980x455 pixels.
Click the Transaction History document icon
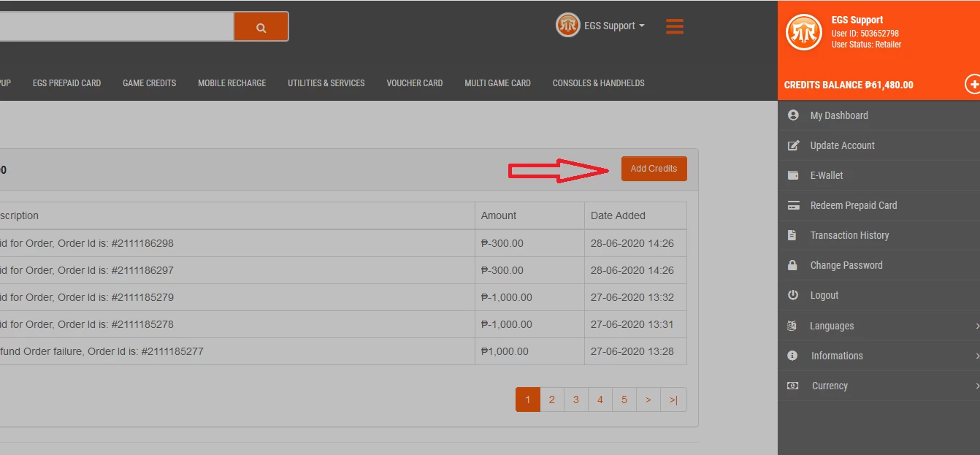pyautogui.click(x=792, y=235)
